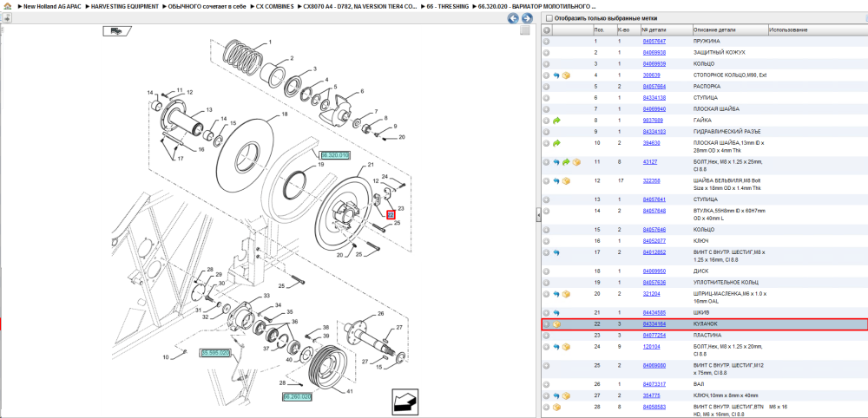868x418 pixels.
Task: Add ПРУЖИНА row to selection
Action: click(546, 42)
